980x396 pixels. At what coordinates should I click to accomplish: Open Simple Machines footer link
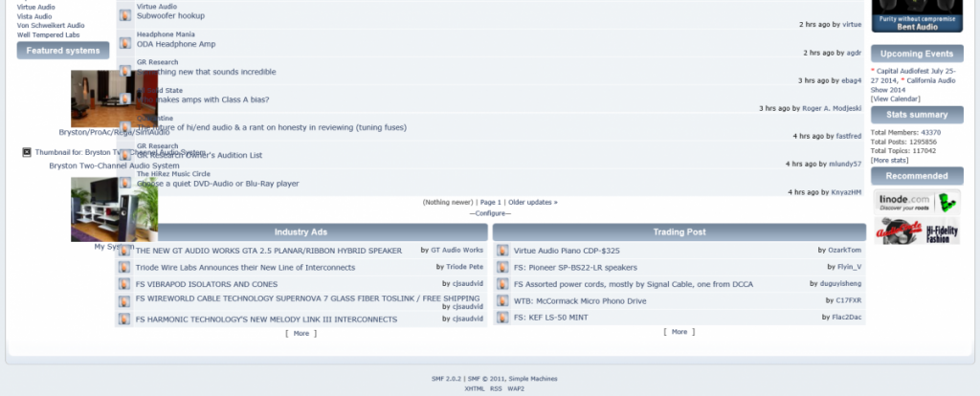click(532, 379)
